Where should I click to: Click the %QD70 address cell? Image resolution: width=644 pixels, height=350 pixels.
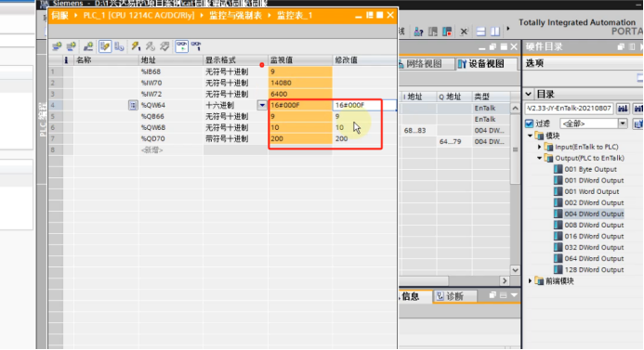pos(171,138)
